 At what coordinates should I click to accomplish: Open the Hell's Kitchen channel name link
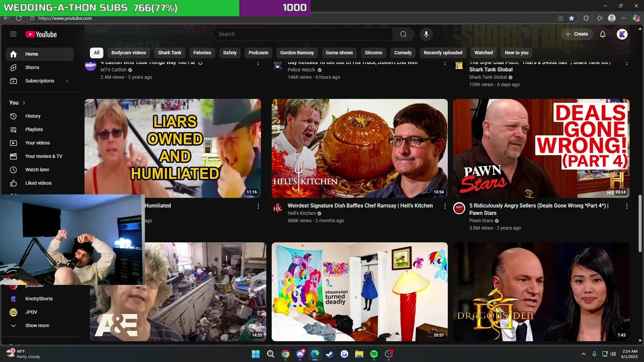tap(301, 213)
